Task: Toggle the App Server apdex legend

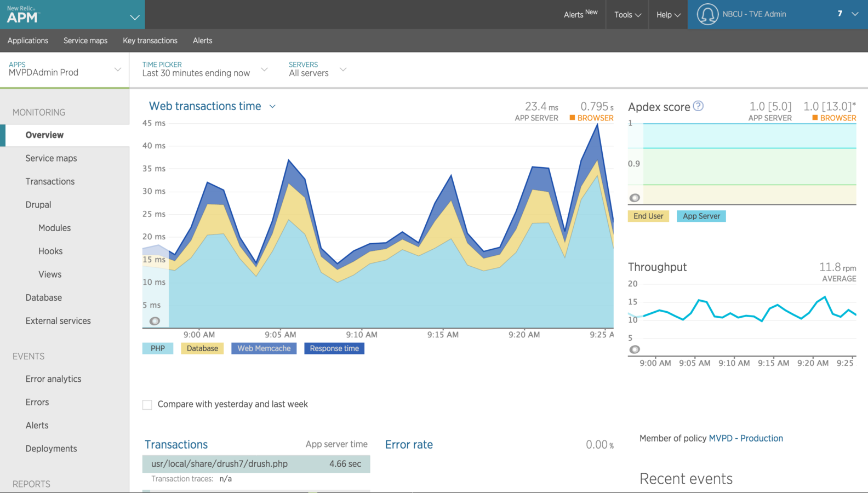Action: [701, 216]
